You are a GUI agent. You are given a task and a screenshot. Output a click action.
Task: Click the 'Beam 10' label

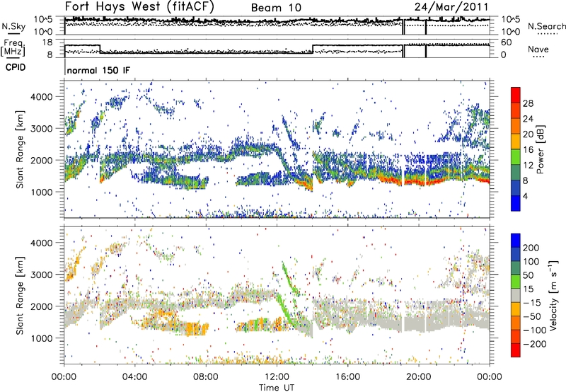[x=276, y=8]
